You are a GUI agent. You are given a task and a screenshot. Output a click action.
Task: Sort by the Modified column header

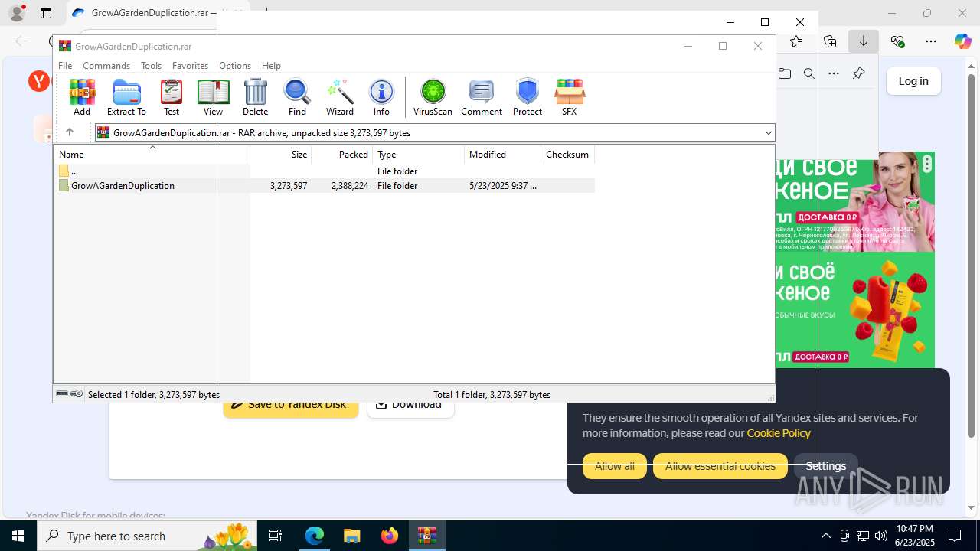tap(503, 155)
